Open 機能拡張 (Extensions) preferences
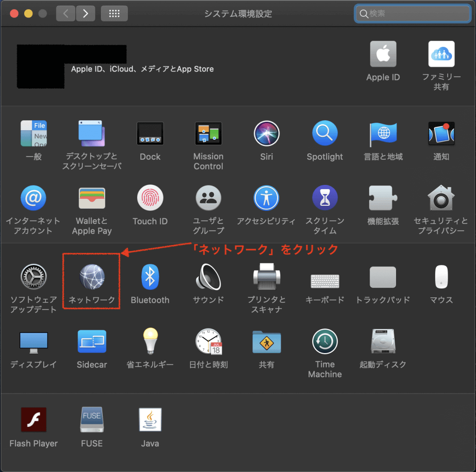 pyautogui.click(x=383, y=198)
